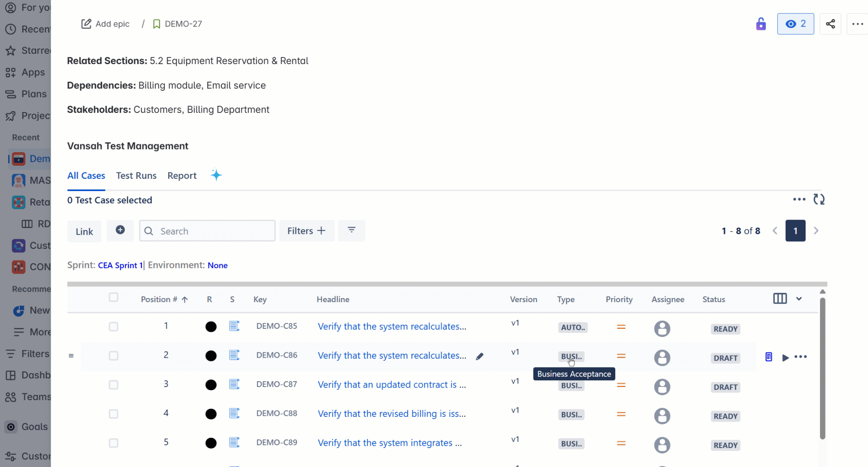868x467 pixels.
Task: Check the box for DEMO-C85
Action: coord(113,327)
